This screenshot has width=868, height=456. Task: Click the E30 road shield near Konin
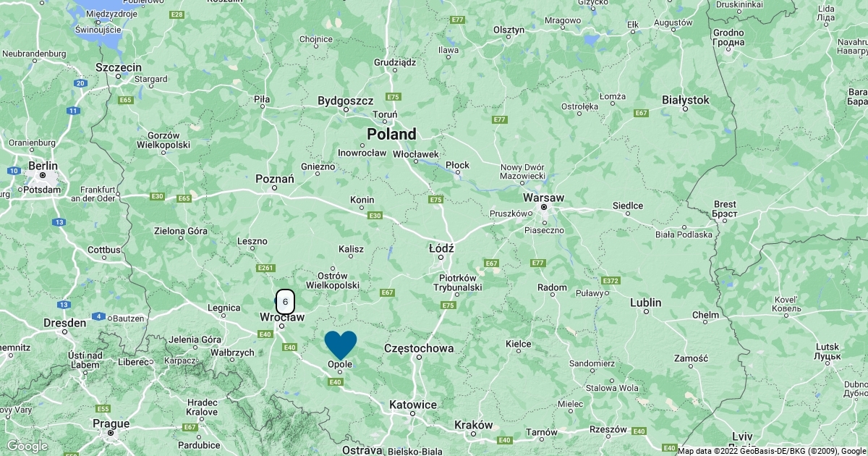click(x=375, y=216)
